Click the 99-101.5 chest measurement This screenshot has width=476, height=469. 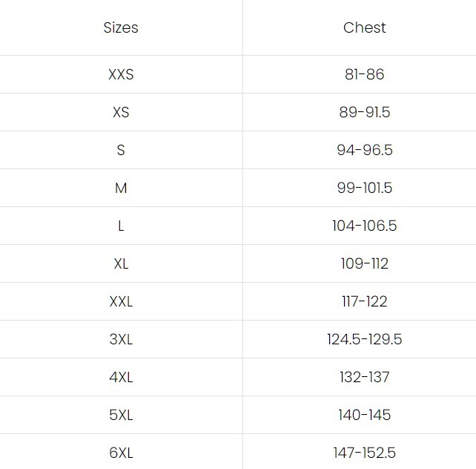pos(364,188)
